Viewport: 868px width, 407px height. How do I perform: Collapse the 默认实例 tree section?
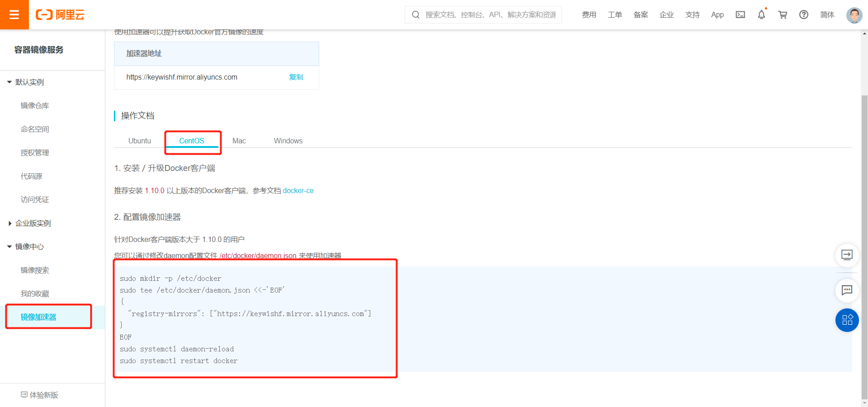point(9,82)
